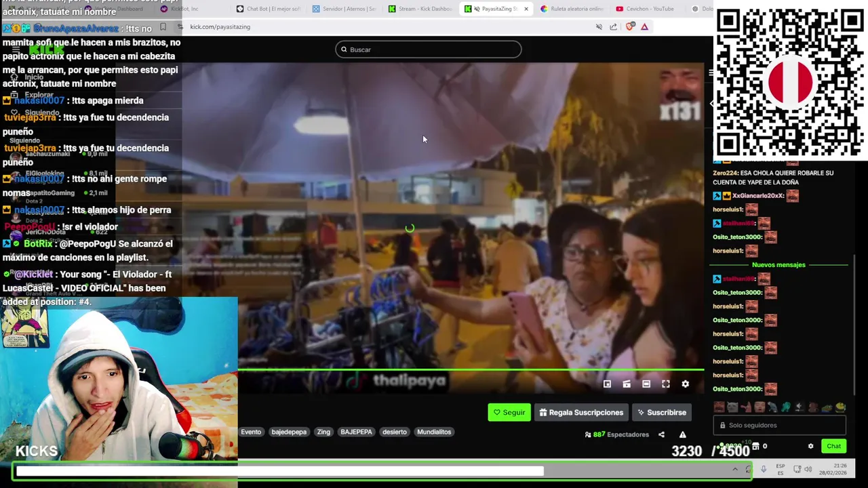Switch to the Ruleta aleatoria online tab

[x=572, y=9]
